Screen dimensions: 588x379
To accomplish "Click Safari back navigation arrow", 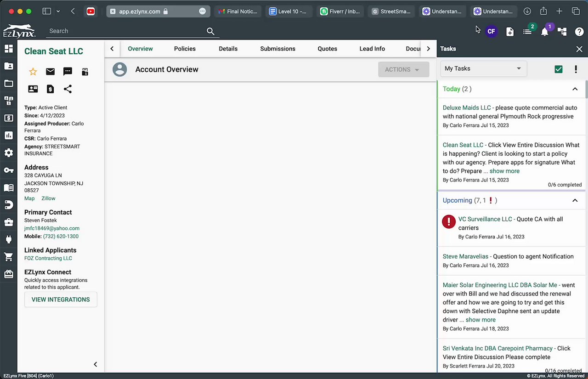I will [73, 11].
